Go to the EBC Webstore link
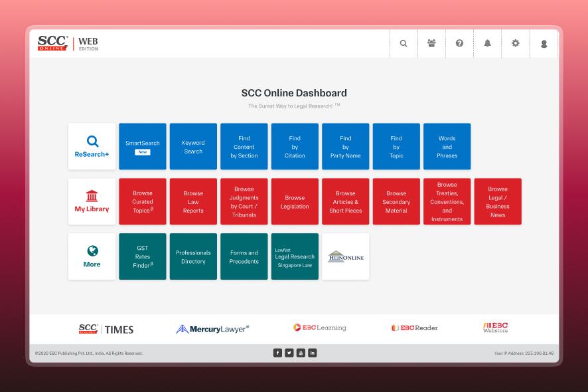588x392 pixels. pyautogui.click(x=495, y=328)
